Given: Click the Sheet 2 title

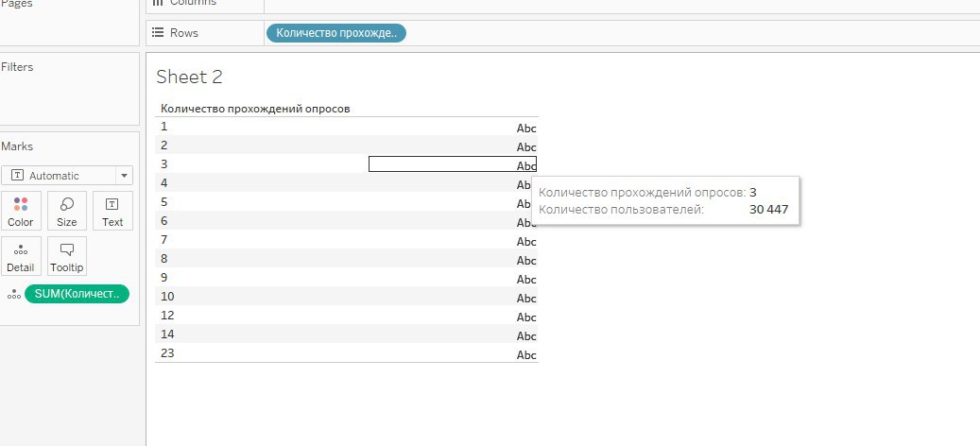Looking at the screenshot, I should pos(189,77).
